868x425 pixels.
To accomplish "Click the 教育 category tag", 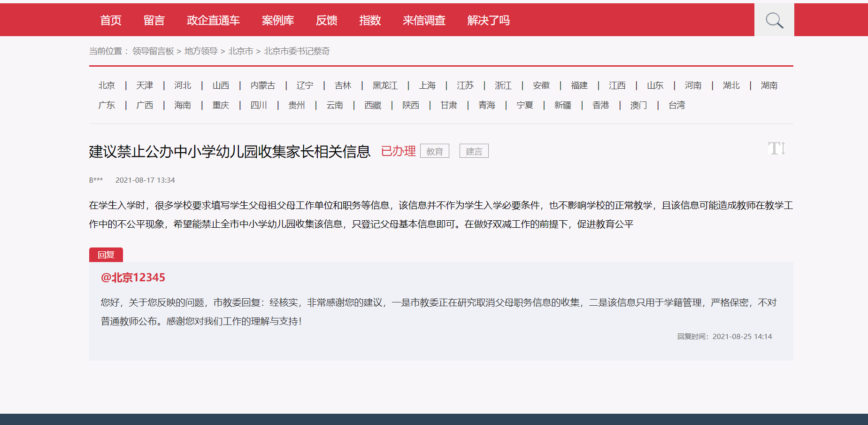I will tap(434, 151).
